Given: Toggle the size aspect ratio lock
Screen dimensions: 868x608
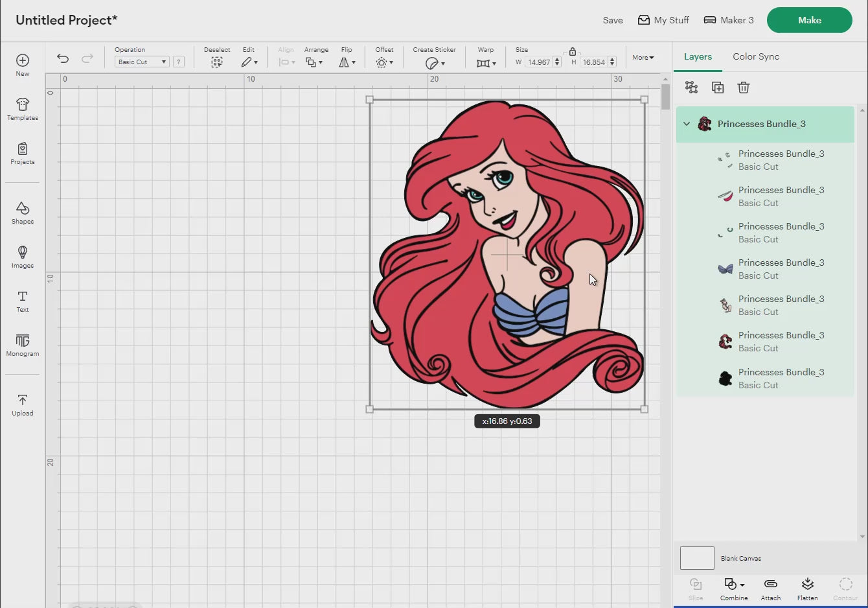Looking at the screenshot, I should click(573, 51).
